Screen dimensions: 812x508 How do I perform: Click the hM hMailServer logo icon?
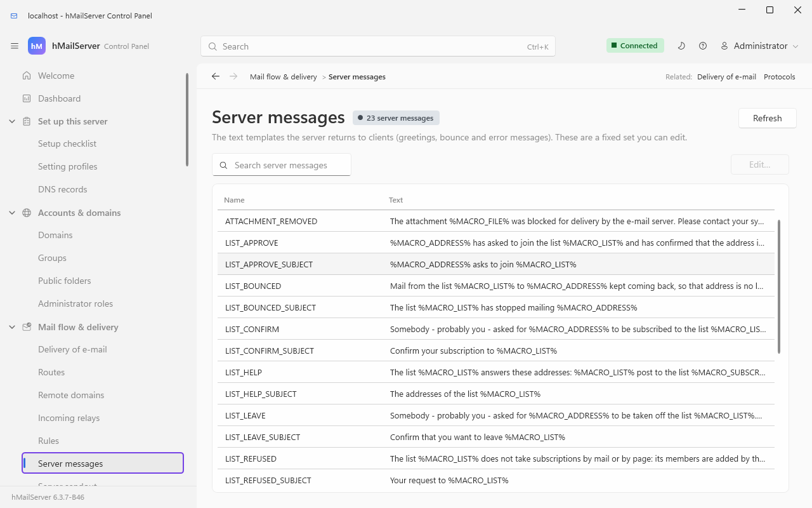pos(37,46)
